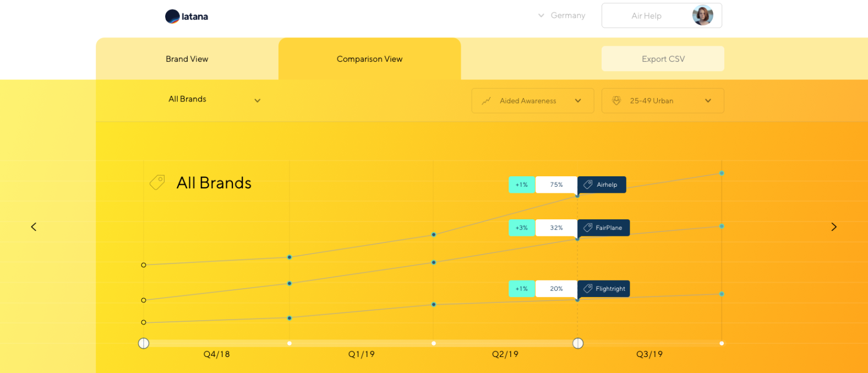868x373 pixels.
Task: Switch to the Brand View tab
Action: pyautogui.click(x=187, y=59)
